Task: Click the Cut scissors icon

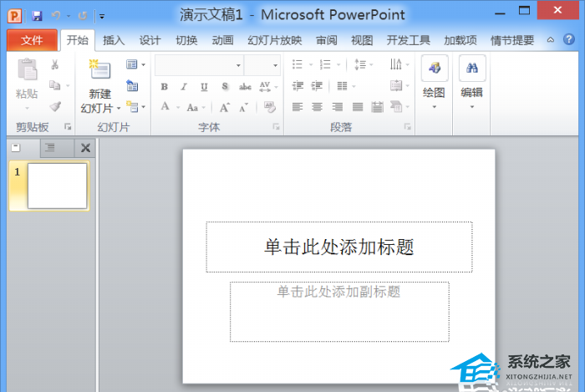Action: [x=55, y=64]
